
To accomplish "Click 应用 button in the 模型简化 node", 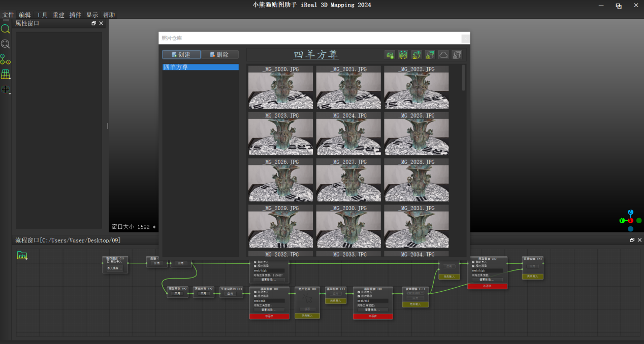I will [177, 293].
